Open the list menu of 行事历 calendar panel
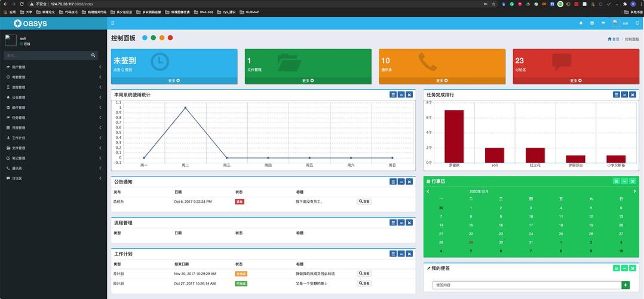This screenshot has height=299, width=644. pyautogui.click(x=617, y=181)
